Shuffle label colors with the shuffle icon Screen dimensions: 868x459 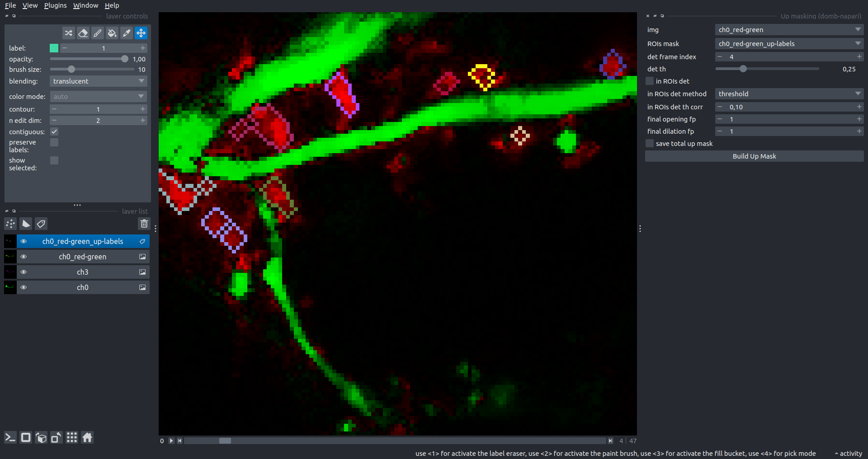point(68,33)
